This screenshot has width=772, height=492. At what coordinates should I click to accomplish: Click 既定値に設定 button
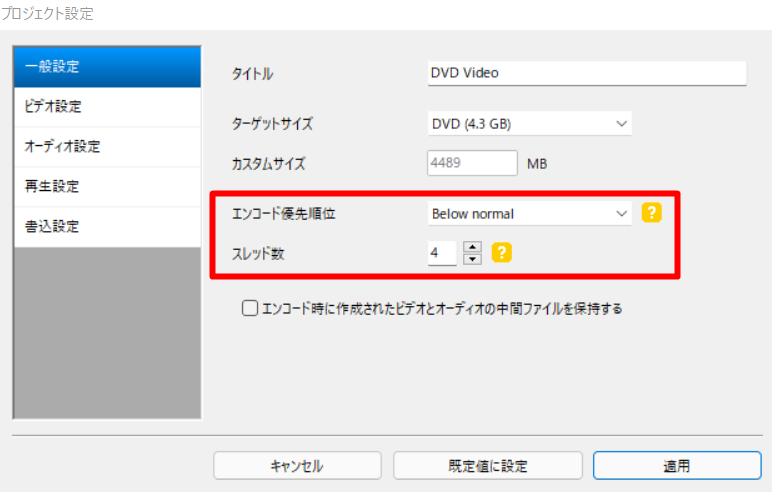487,465
